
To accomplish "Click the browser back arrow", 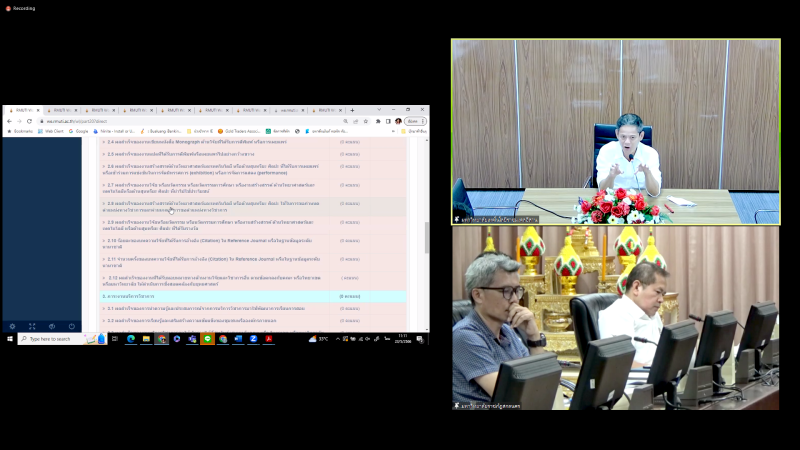I will pyautogui.click(x=8, y=121).
